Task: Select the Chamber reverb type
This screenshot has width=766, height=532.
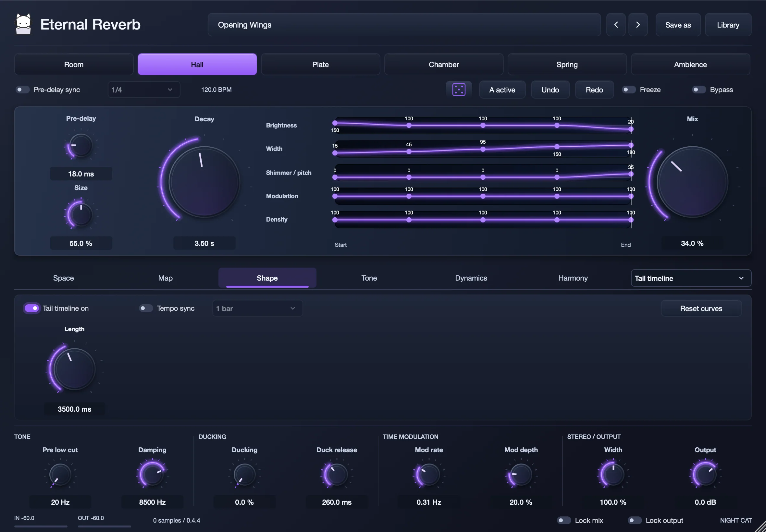Action: [443, 65]
